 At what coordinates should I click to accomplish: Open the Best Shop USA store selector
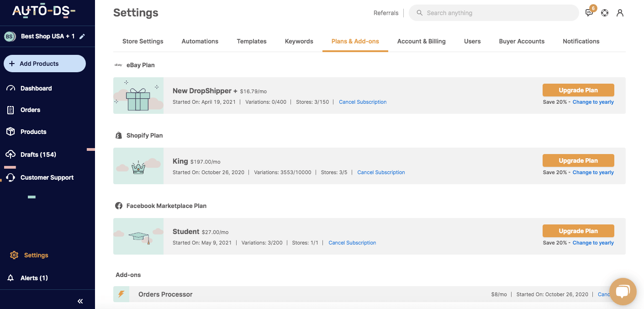48,36
